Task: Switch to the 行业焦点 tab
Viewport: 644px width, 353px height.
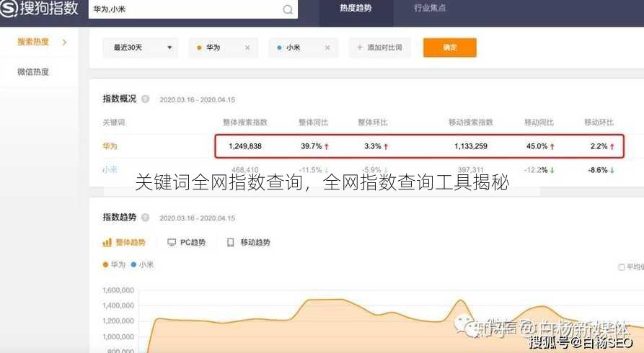Action: click(430, 8)
